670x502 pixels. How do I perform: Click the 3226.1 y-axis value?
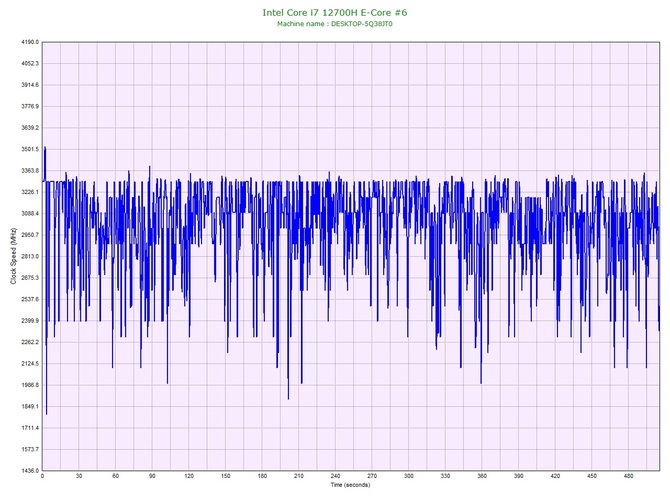[30, 192]
